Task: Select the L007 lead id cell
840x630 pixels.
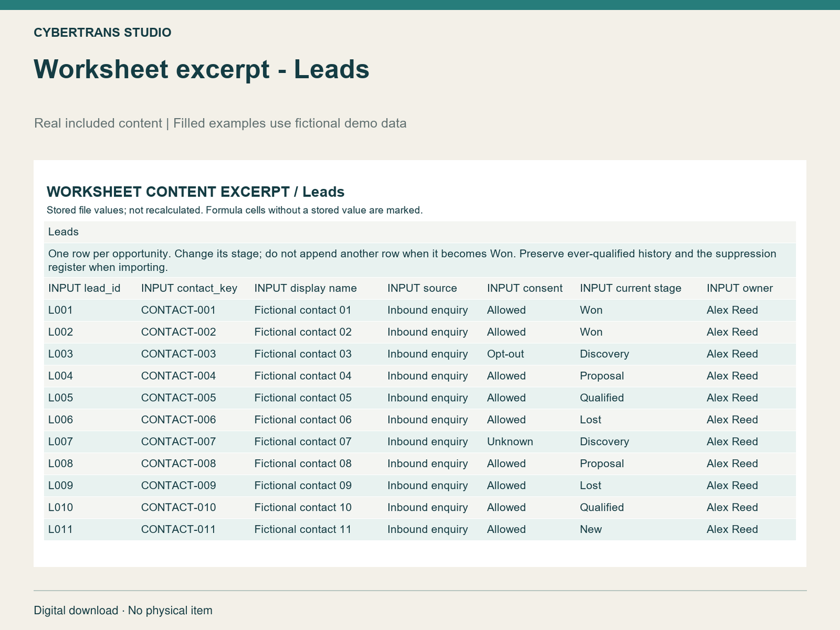Action: (61, 442)
